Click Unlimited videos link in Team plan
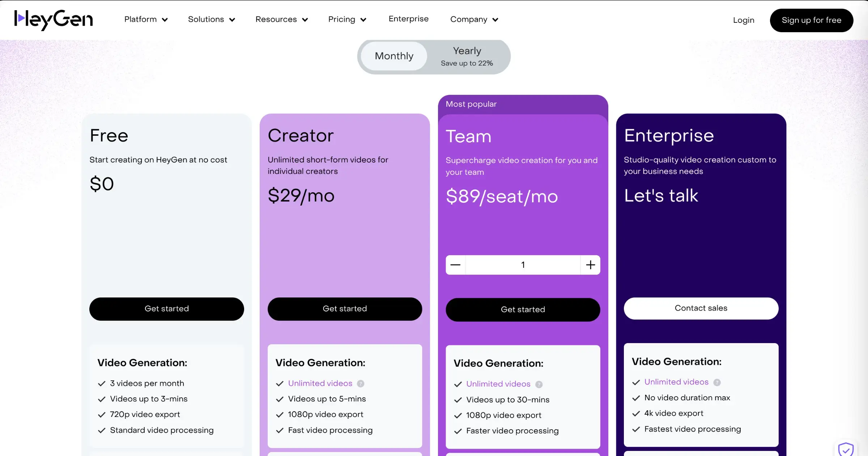The image size is (868, 456). pyautogui.click(x=498, y=384)
